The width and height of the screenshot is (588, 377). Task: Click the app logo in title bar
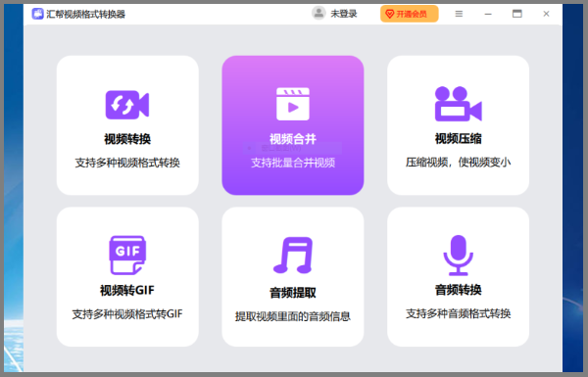point(37,14)
